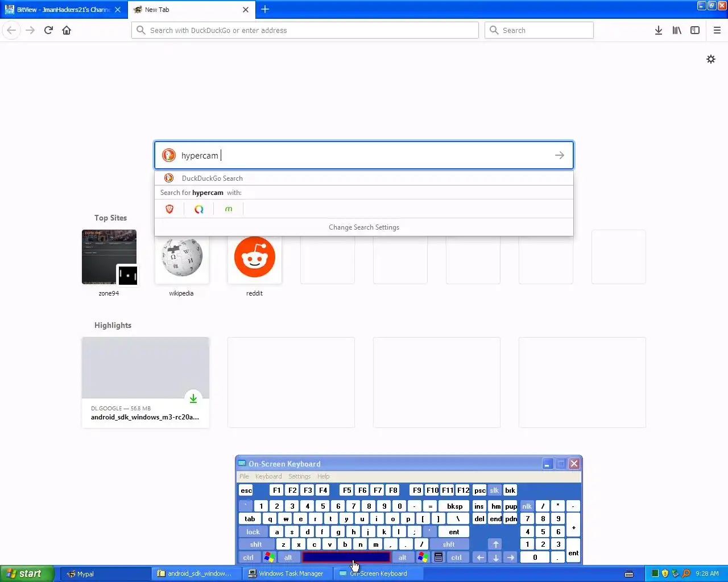
Task: Search hypercam with the second engine icon
Action: point(199,209)
